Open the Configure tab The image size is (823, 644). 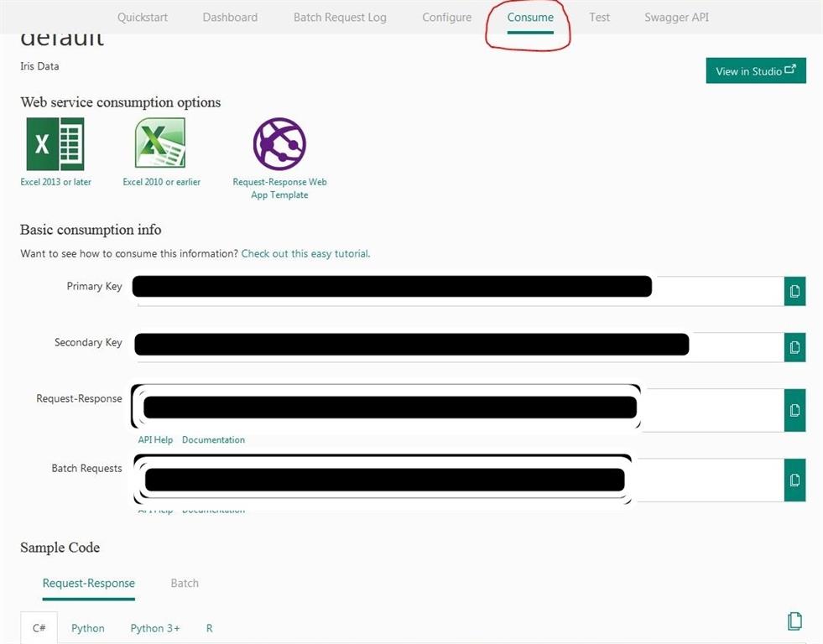(x=446, y=18)
